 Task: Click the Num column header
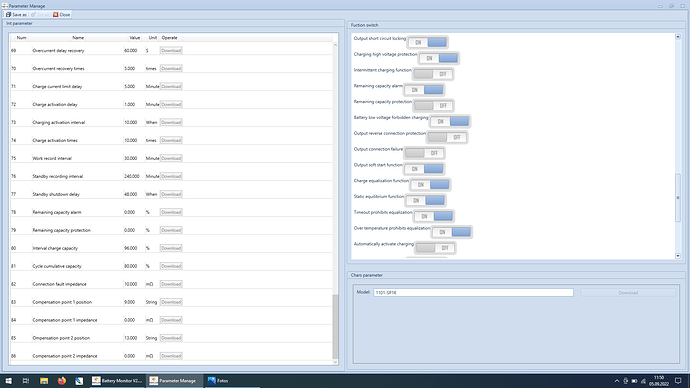21,38
